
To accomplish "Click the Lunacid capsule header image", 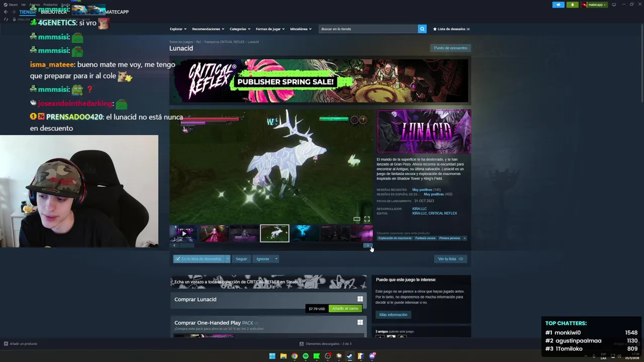I will pos(424,131).
